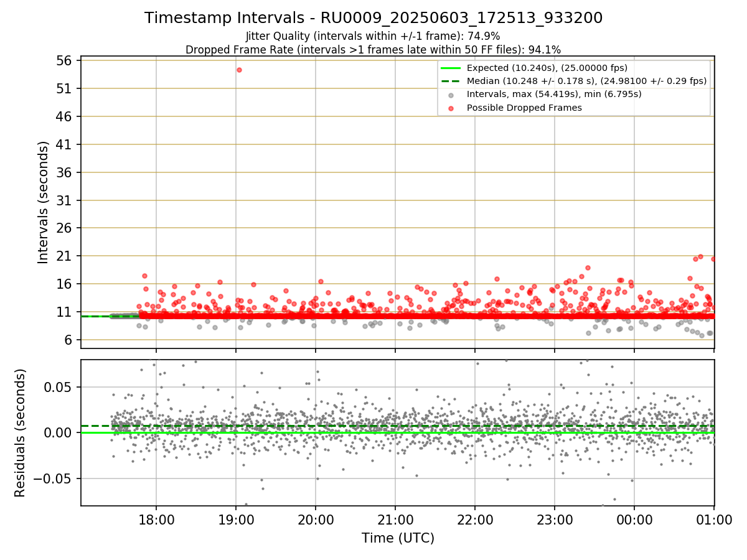Click the '01:00' x-axis tick label
The height and width of the screenshot is (560, 747).
coord(714,520)
